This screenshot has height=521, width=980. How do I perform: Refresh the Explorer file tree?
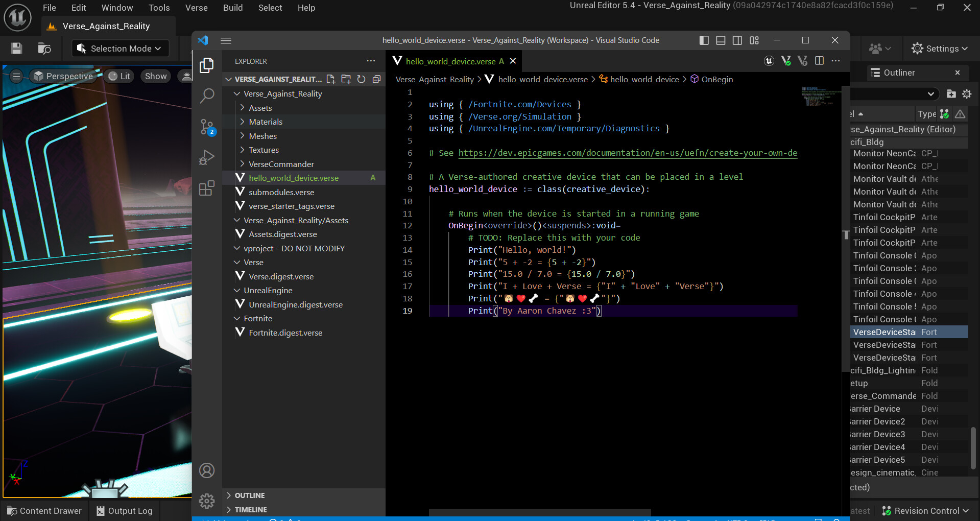click(x=362, y=79)
